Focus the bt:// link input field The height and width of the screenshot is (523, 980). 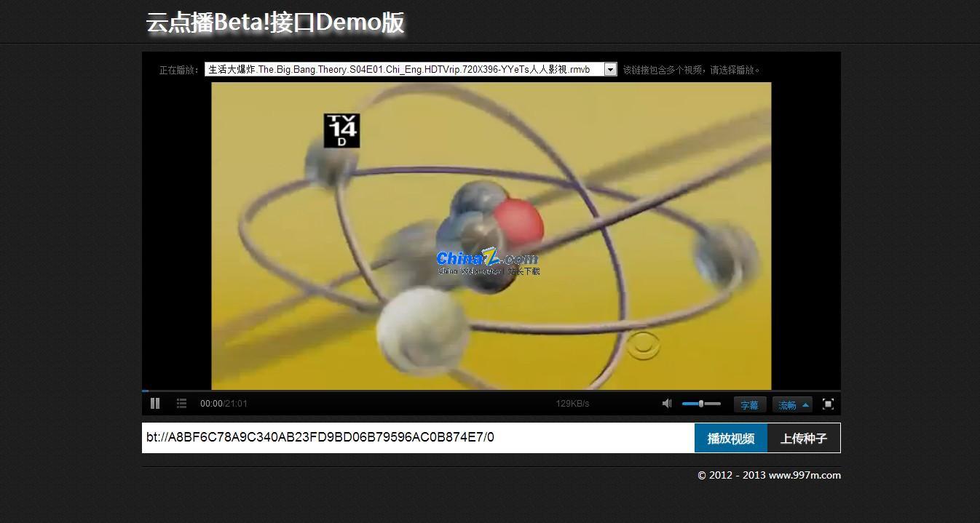click(418, 438)
